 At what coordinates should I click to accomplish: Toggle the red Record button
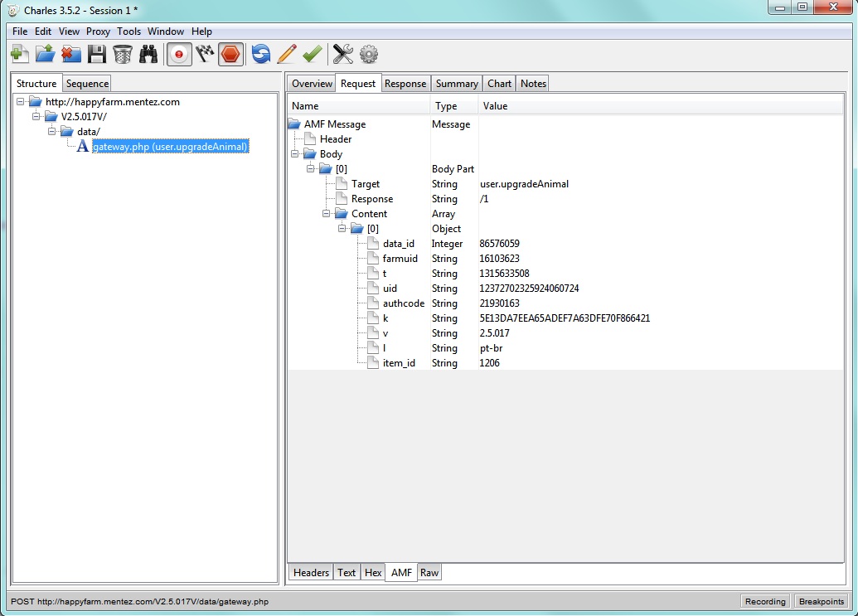(x=179, y=54)
